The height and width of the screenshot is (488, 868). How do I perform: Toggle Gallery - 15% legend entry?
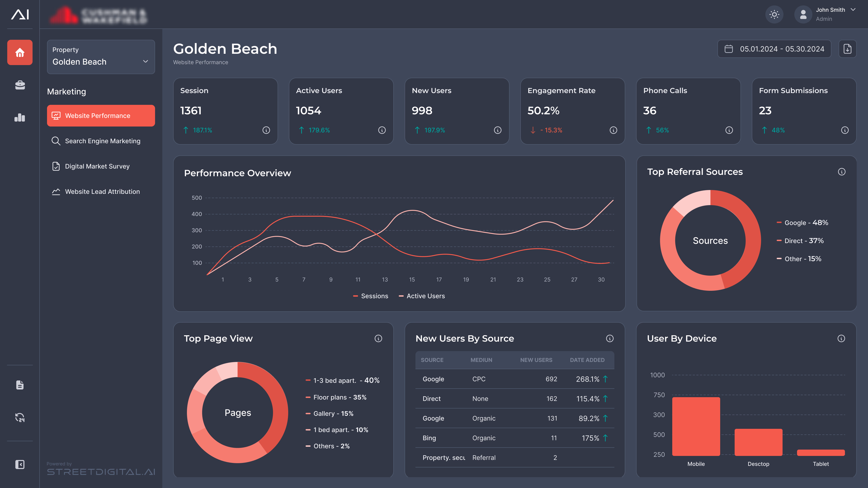[x=330, y=414]
